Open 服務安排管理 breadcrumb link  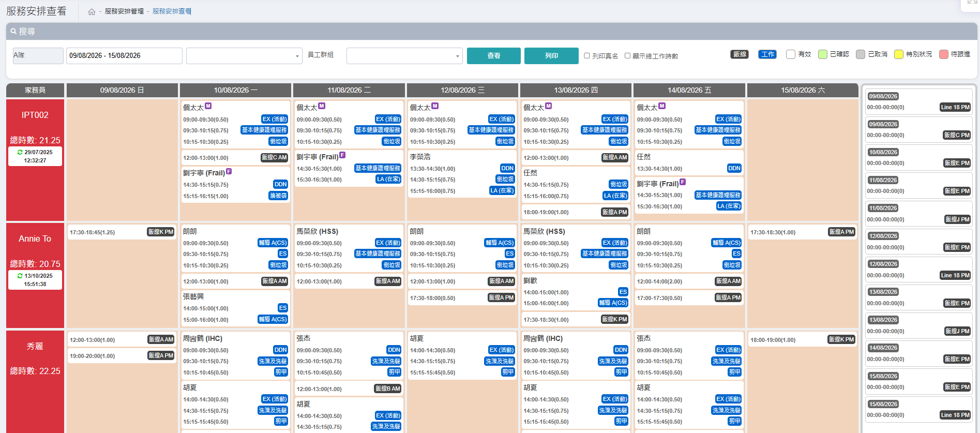tap(124, 11)
